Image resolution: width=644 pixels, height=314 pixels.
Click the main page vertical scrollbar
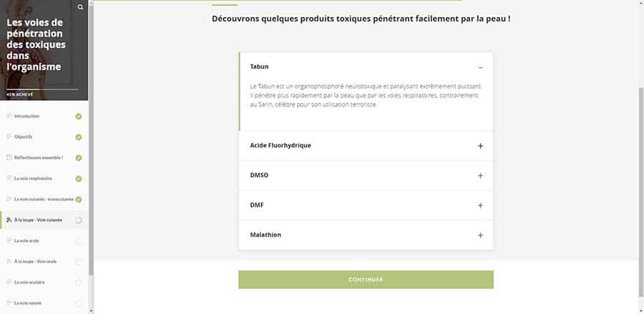640,193
